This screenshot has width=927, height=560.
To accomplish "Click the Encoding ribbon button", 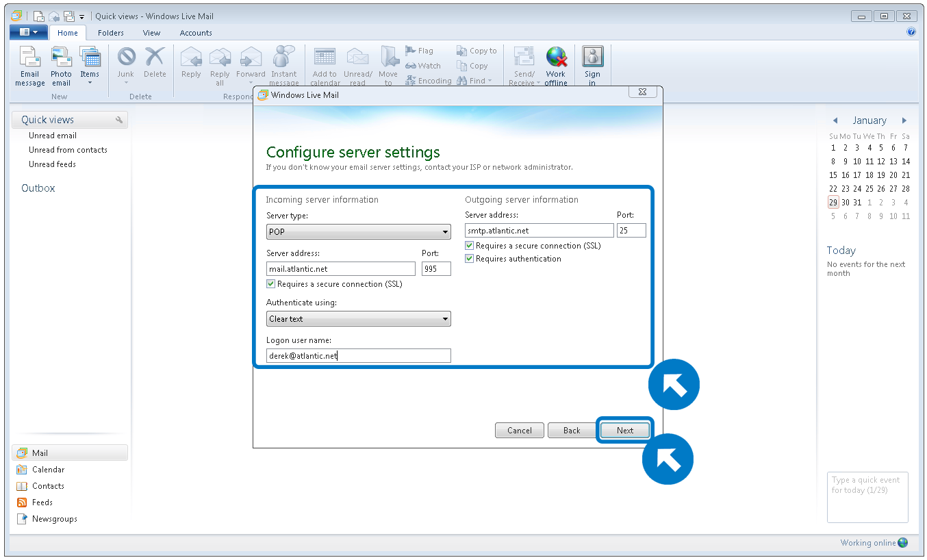I will (x=429, y=81).
